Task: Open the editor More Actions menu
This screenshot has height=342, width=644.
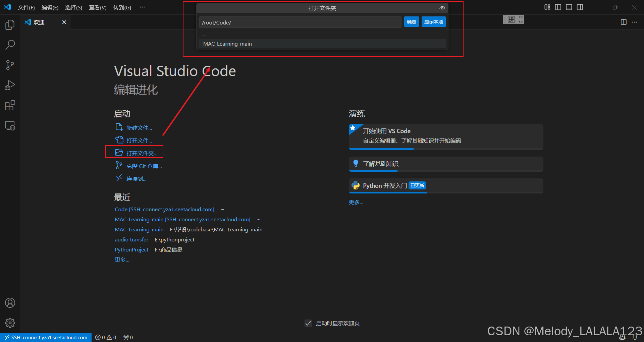Action: point(634,22)
